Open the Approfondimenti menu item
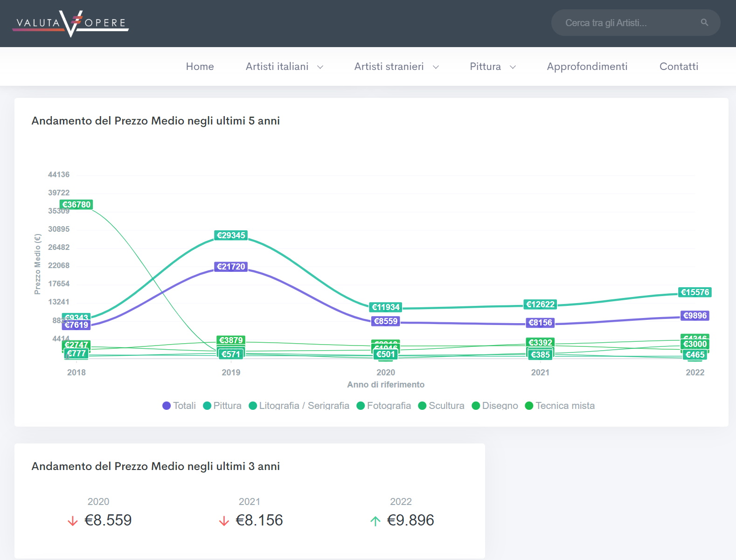Image resolution: width=736 pixels, height=560 pixels. [x=587, y=67]
